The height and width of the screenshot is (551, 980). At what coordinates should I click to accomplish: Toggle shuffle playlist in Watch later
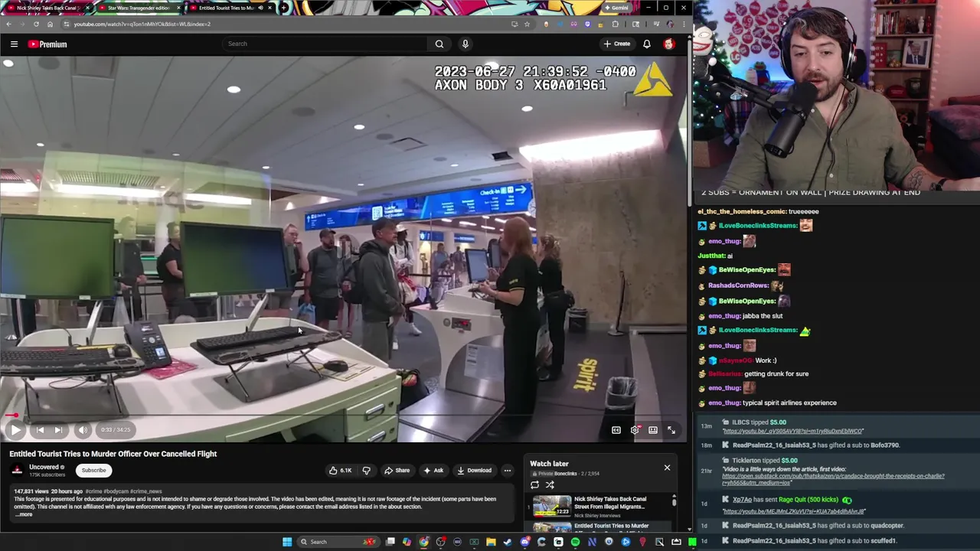(550, 484)
